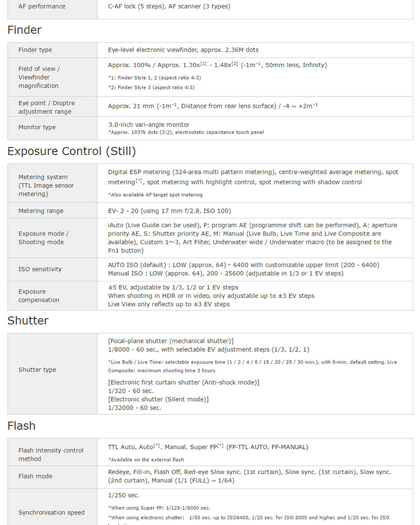Click the Flash intensity control method label

51,455
